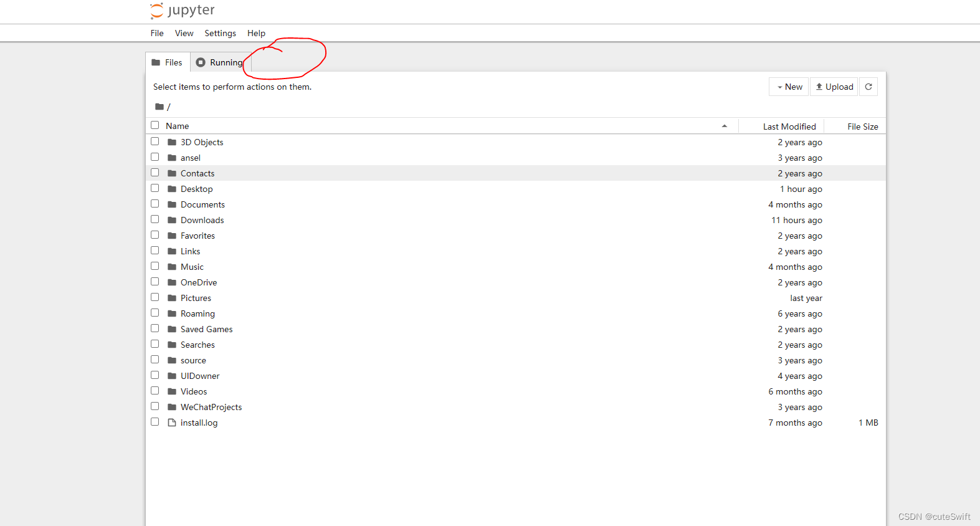980x526 pixels.
Task: Click the Searches folder icon
Action: click(172, 345)
